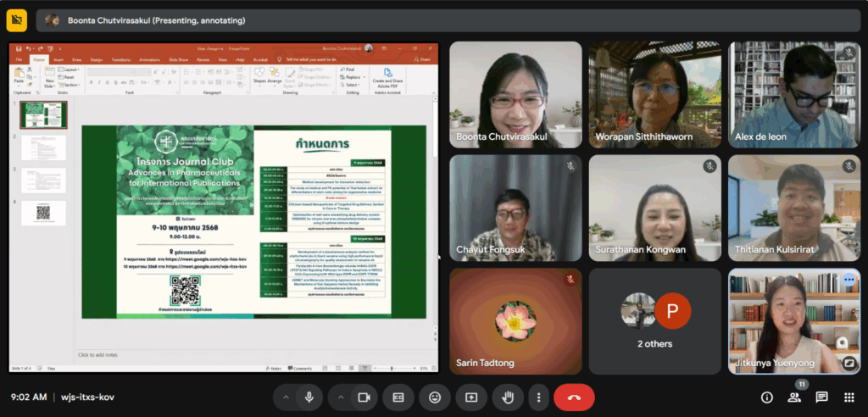Expand video settings chevron beside camera
868x417 pixels.
click(341, 397)
